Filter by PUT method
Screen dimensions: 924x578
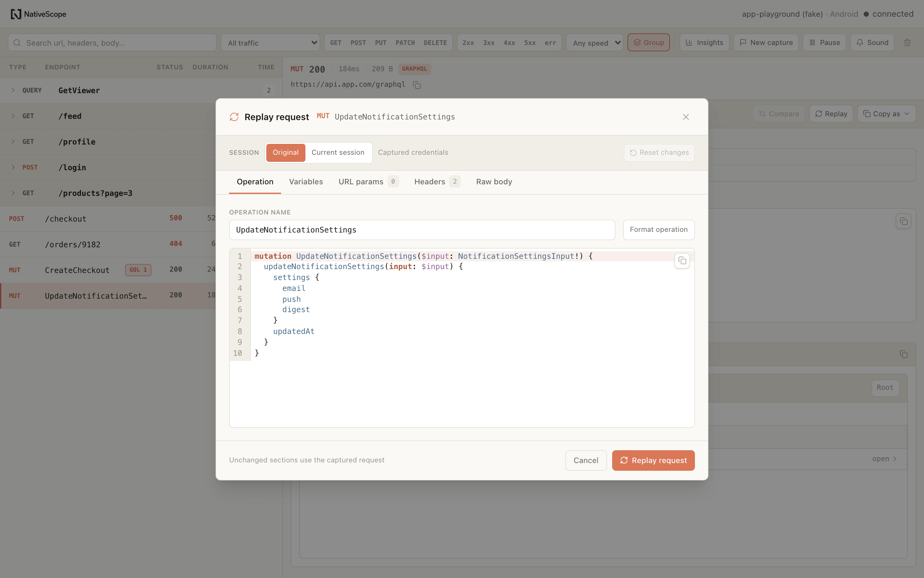click(381, 43)
